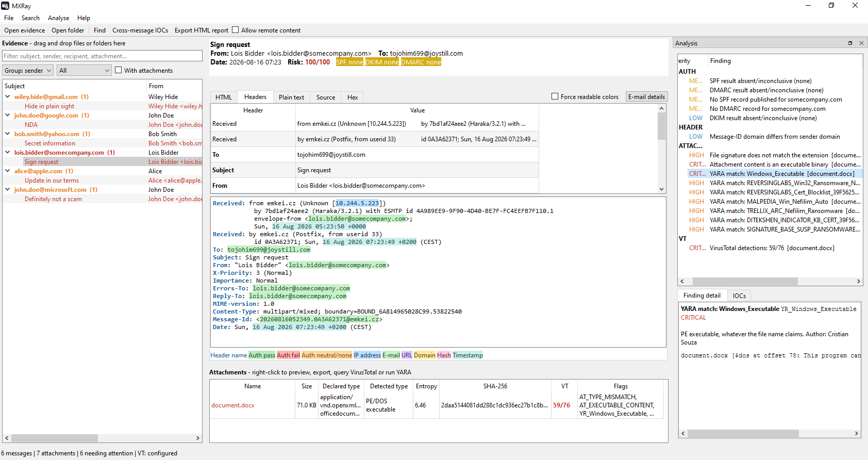Image resolution: width=868 pixels, height=460 pixels.
Task: Check Force readable colors option
Action: 555,96
